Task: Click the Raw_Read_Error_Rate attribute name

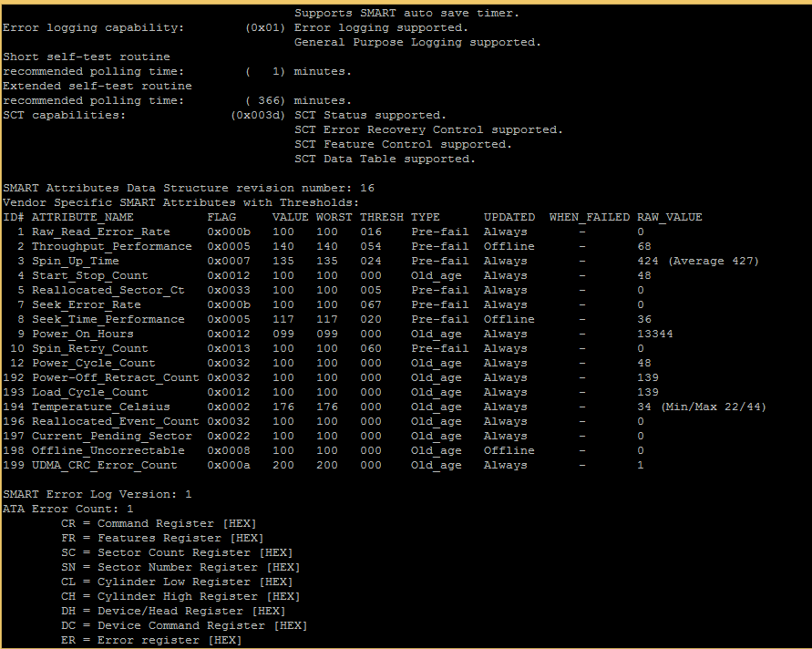Action: pyautogui.click(x=100, y=232)
